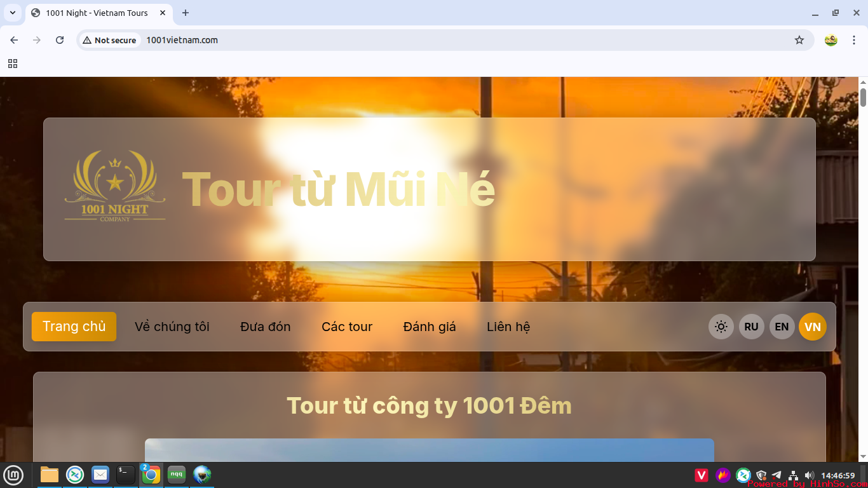
Task: Click the Trang chủ button
Action: [74, 326]
